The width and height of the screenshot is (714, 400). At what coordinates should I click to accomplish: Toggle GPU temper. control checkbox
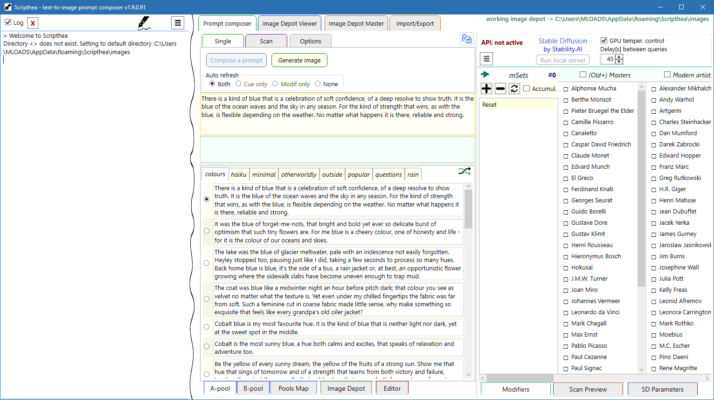click(604, 41)
